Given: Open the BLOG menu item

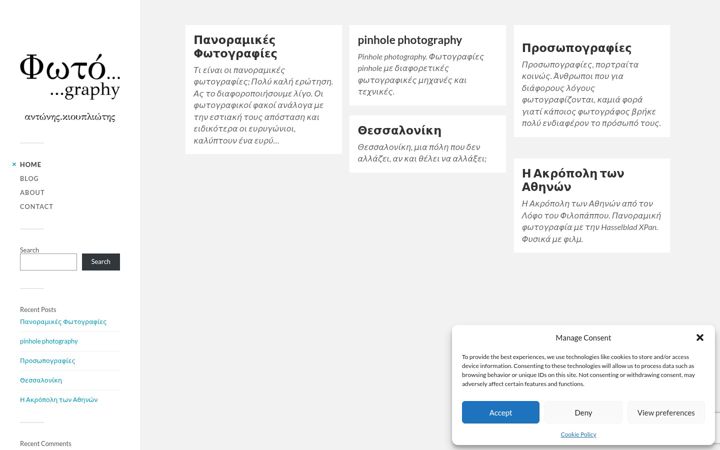Looking at the screenshot, I should click(x=29, y=178).
